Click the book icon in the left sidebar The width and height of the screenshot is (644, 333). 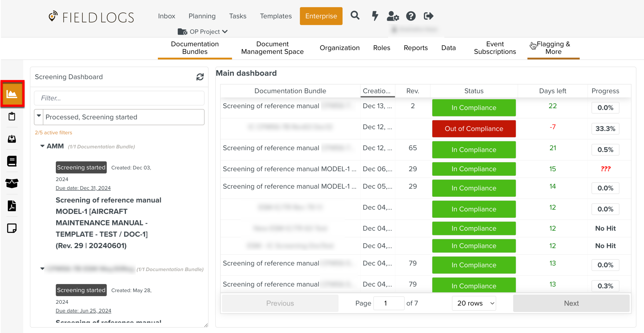pos(12,161)
